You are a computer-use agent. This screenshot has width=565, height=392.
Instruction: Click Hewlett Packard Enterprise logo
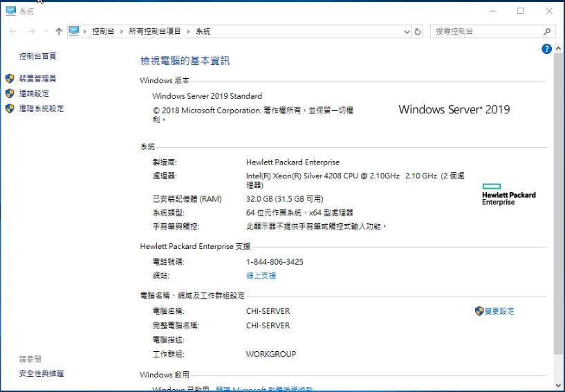509,194
